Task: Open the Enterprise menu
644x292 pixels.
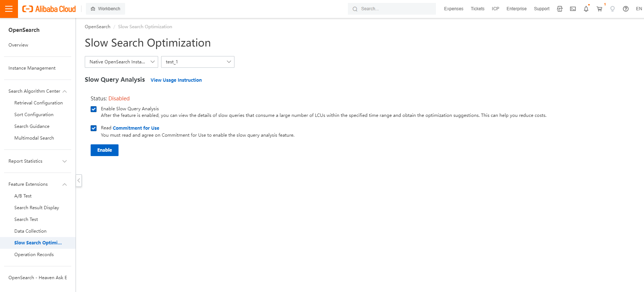Action: [516, 9]
